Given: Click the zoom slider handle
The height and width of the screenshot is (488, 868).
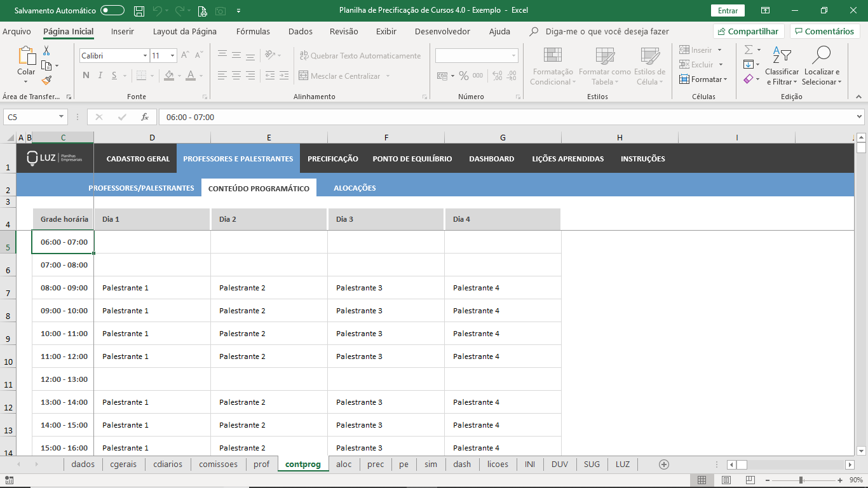Looking at the screenshot, I should click(801, 480).
